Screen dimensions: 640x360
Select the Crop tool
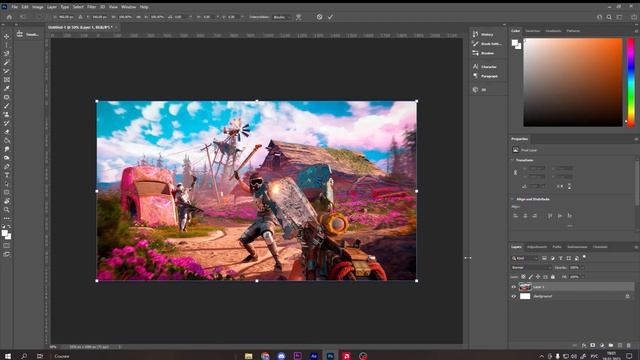pos(7,71)
